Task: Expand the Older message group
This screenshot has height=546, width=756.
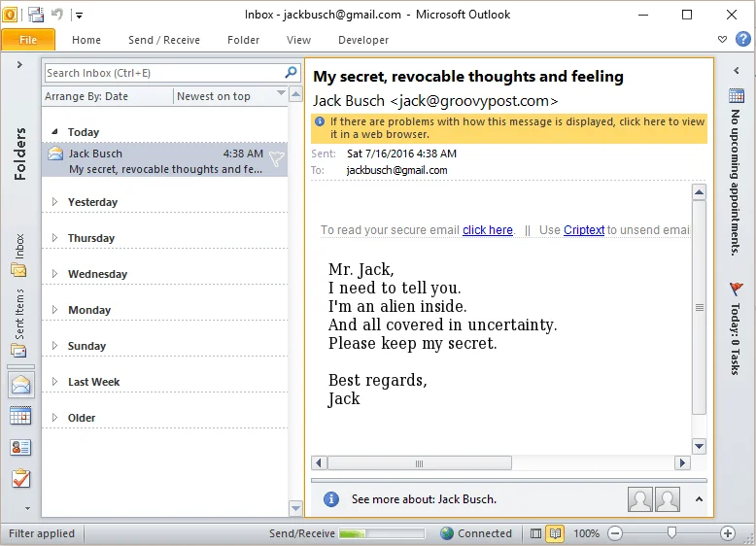Action: pos(55,418)
